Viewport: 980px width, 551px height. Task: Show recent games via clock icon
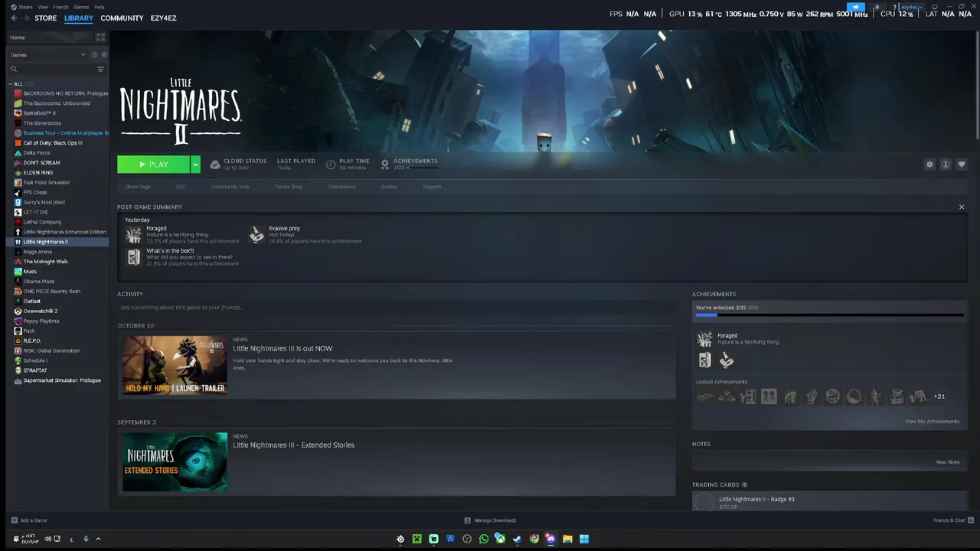click(94, 55)
